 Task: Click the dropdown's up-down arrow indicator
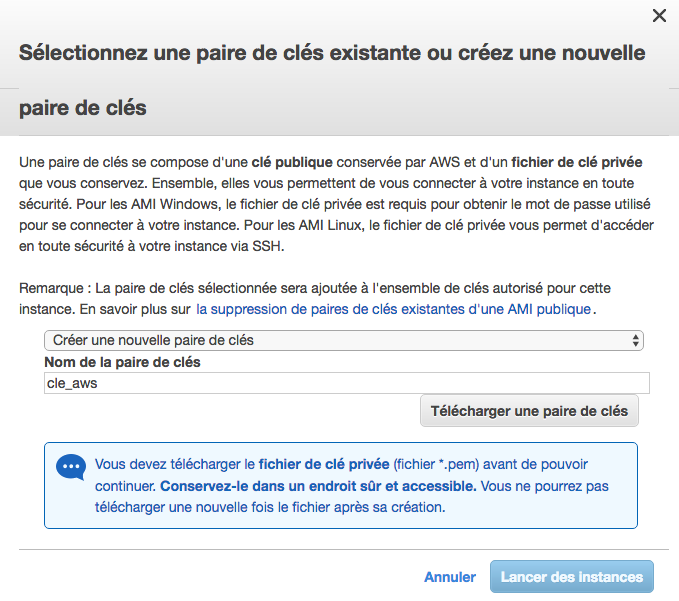[636, 340]
